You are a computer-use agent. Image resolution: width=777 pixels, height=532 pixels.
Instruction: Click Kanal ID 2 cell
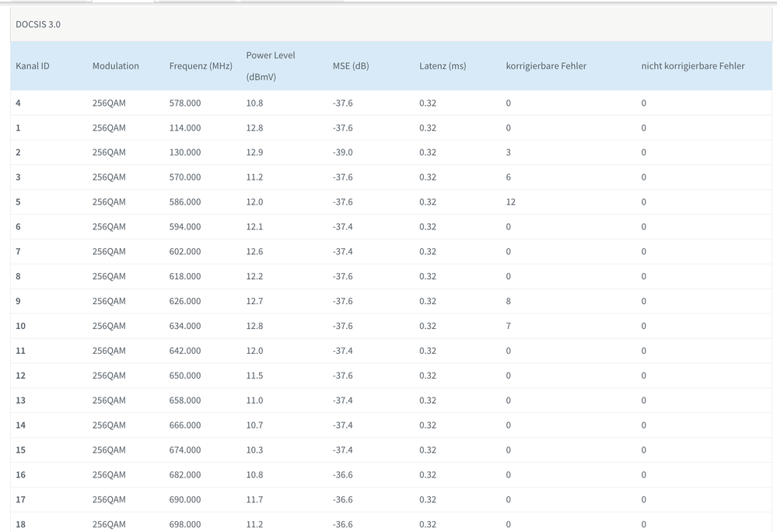(19, 152)
